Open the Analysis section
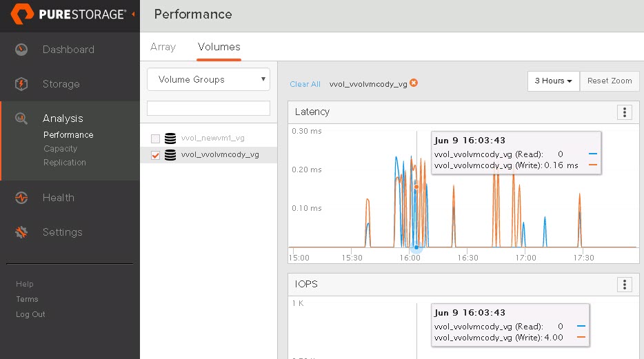The height and width of the screenshot is (359, 644). 63,119
